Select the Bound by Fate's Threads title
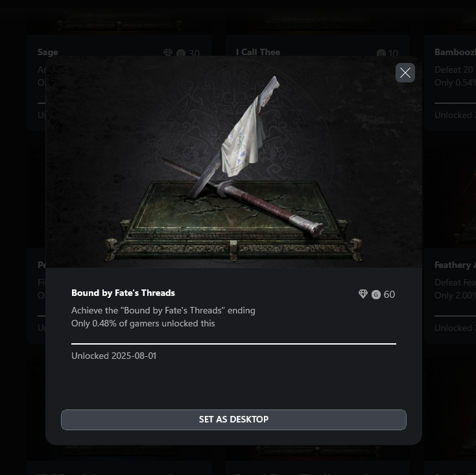The height and width of the screenshot is (475, 476). click(123, 293)
